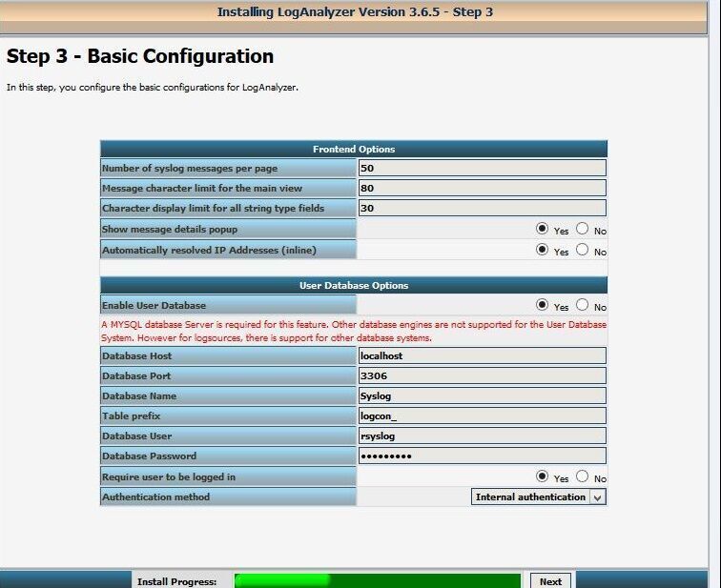This screenshot has height=588, width=721.
Task: Select Yes for Show message details popup
Action: (x=542, y=229)
